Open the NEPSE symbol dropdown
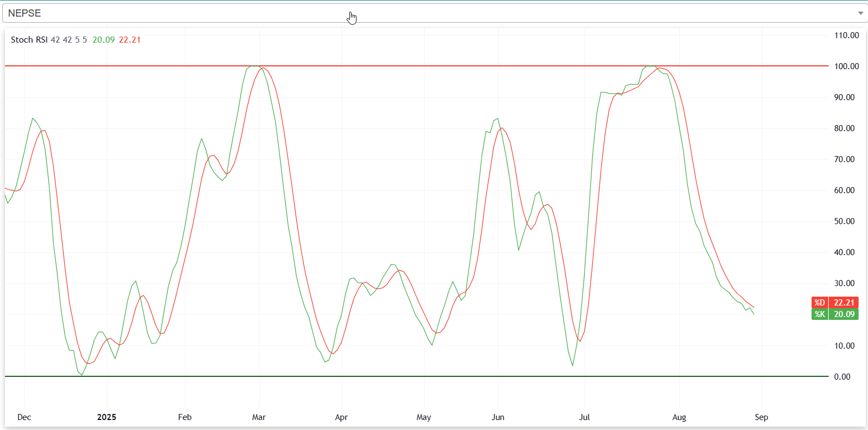Image resolution: width=868 pixels, height=430 pixels. [x=434, y=13]
